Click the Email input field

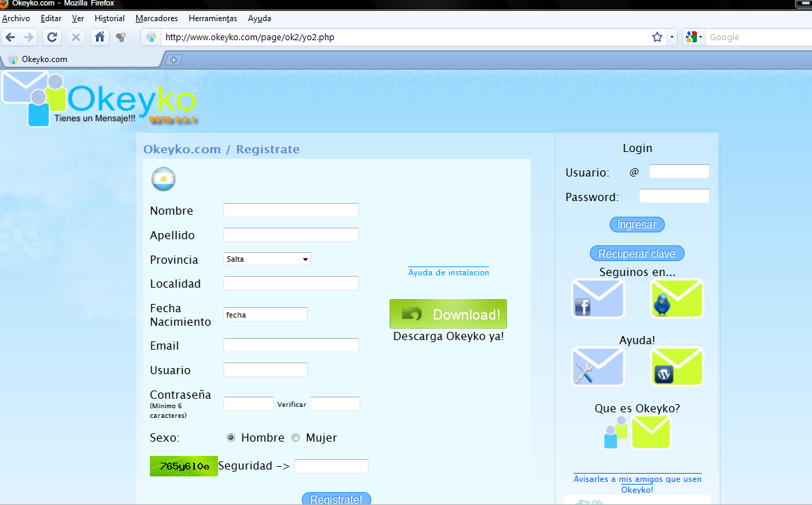(x=291, y=345)
